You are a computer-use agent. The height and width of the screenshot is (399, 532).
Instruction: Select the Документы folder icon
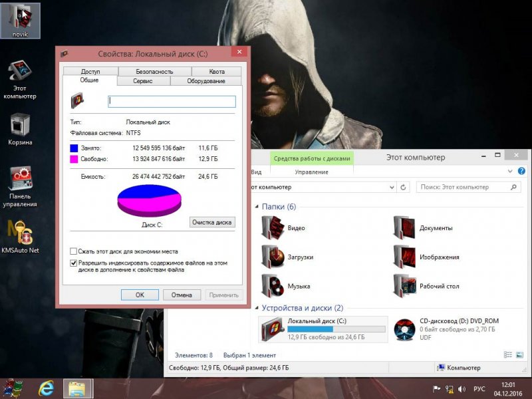coord(404,228)
